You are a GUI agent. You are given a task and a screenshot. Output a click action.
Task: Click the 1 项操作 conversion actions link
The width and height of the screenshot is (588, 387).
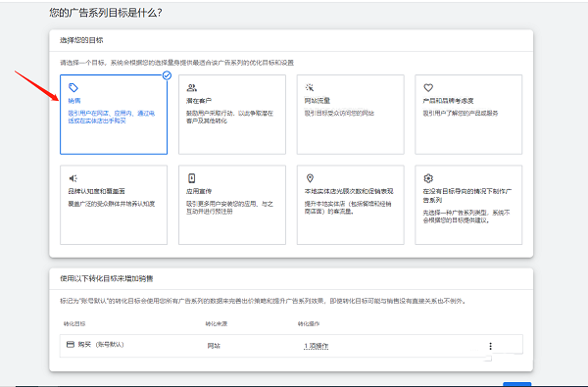click(317, 346)
